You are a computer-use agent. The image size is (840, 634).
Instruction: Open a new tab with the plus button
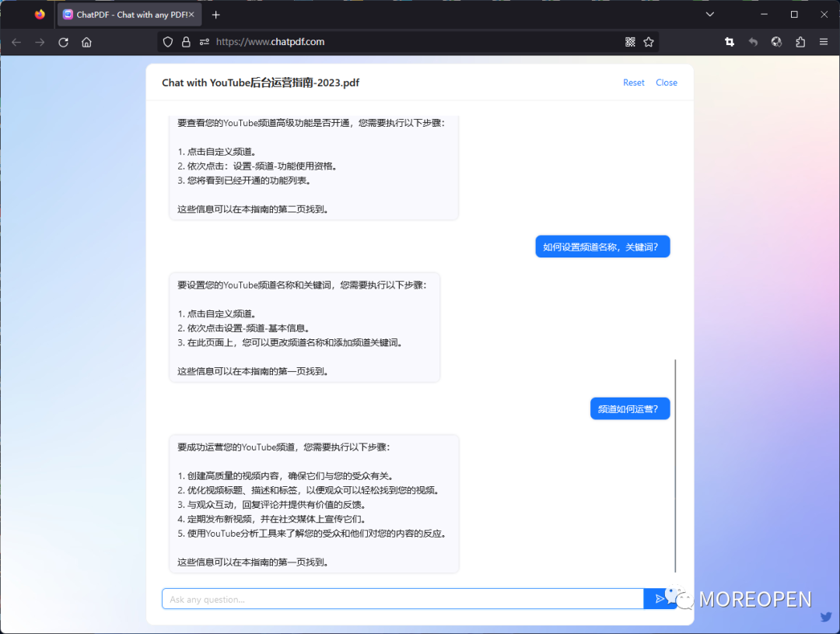216,15
